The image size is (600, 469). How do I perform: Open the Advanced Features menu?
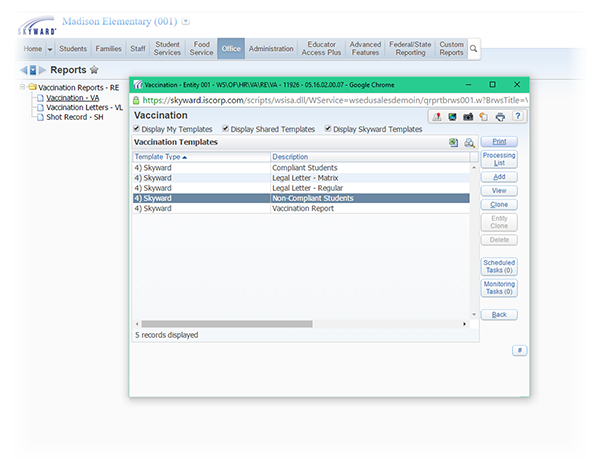(365, 49)
